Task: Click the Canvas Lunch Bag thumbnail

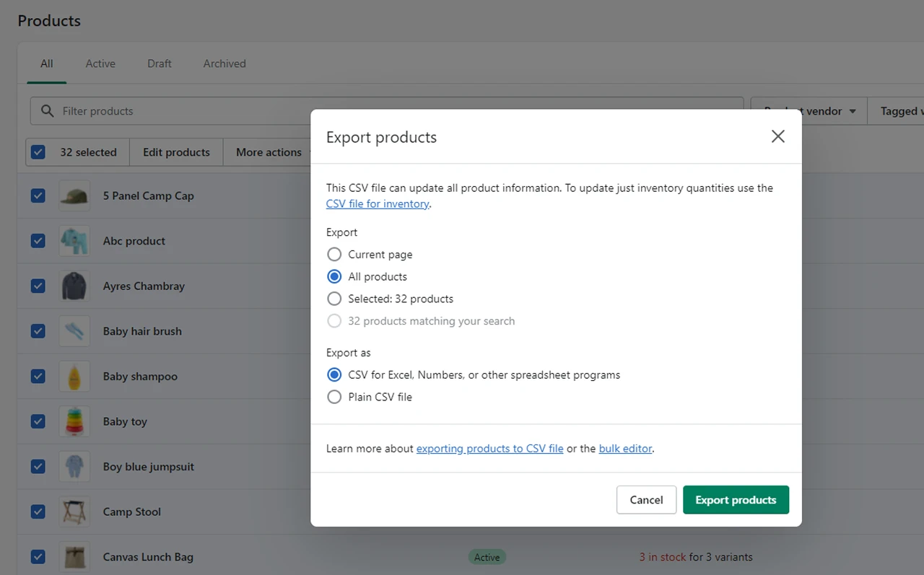Action: pos(74,557)
